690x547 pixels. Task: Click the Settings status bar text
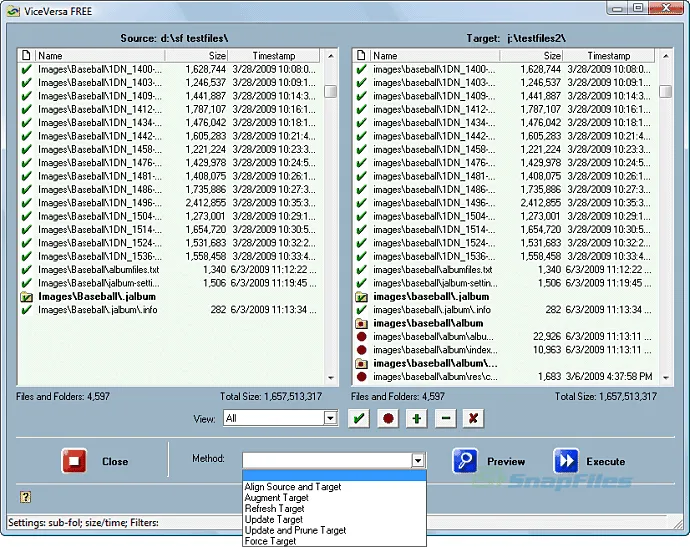click(x=84, y=523)
